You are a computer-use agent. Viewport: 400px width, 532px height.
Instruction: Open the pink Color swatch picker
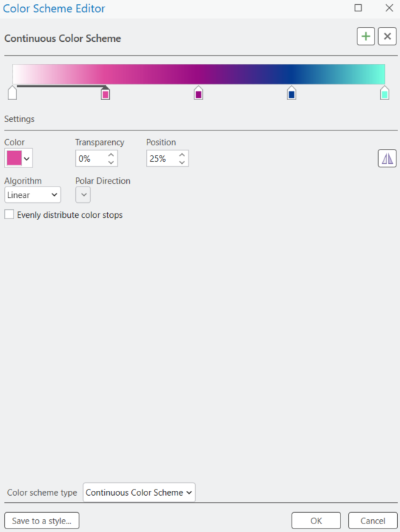click(18, 158)
